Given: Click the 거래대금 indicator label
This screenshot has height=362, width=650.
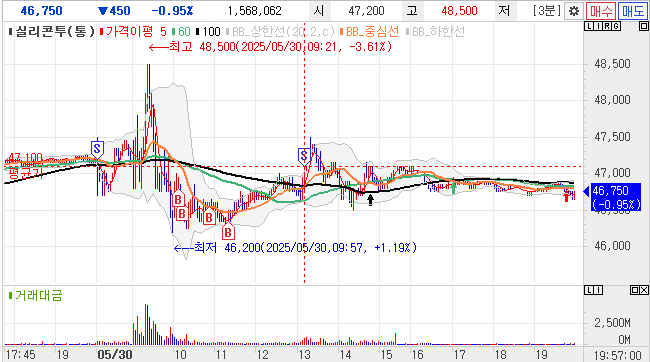Looking at the screenshot, I should coord(39,295).
